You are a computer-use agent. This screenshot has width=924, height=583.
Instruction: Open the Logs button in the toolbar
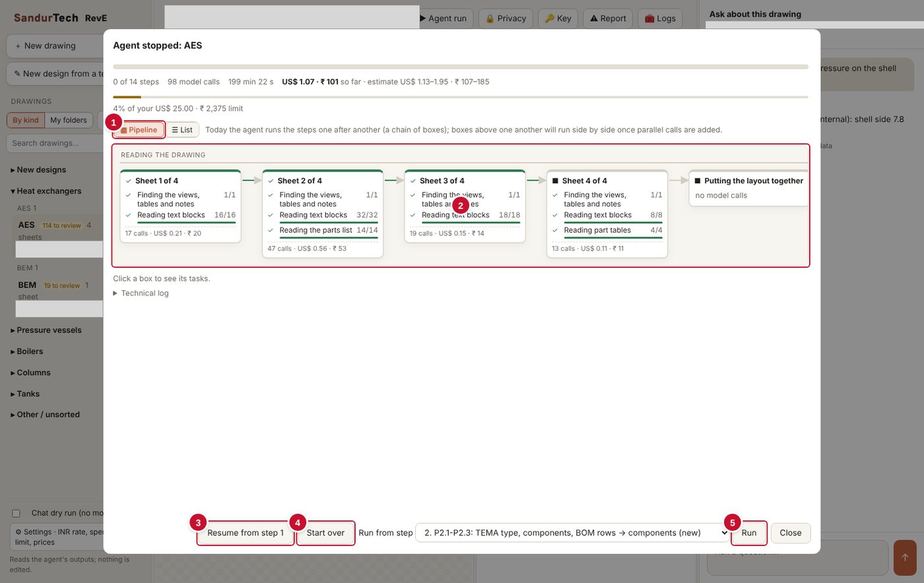point(660,18)
